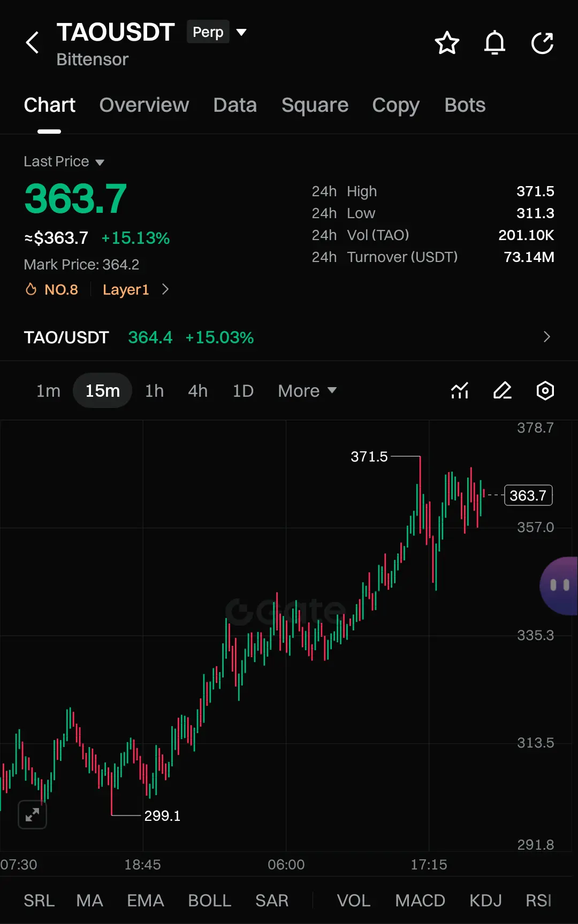Tap the current price tag 363.7 on chart

[x=528, y=495]
